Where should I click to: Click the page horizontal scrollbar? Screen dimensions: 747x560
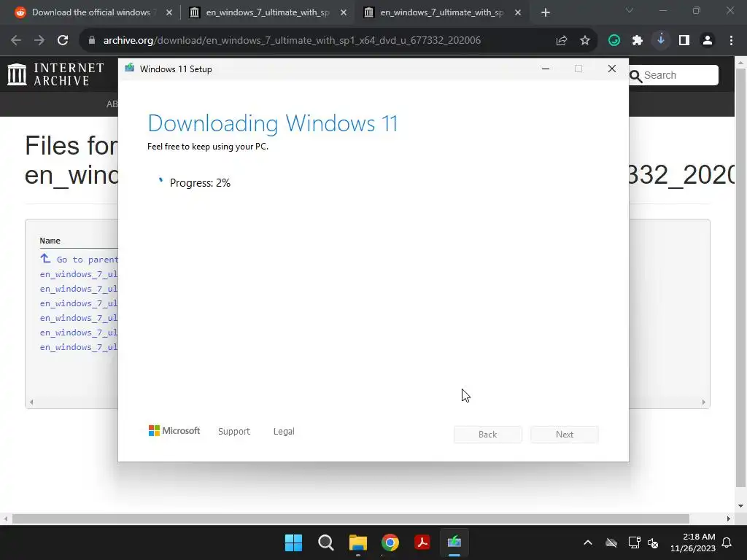coord(351,518)
